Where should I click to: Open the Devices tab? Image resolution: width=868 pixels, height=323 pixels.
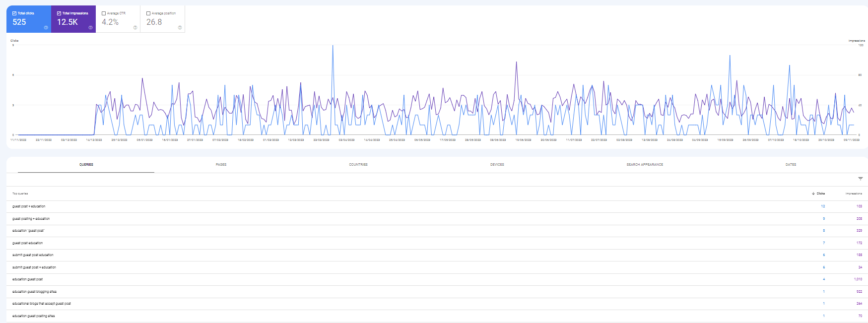[x=497, y=165]
